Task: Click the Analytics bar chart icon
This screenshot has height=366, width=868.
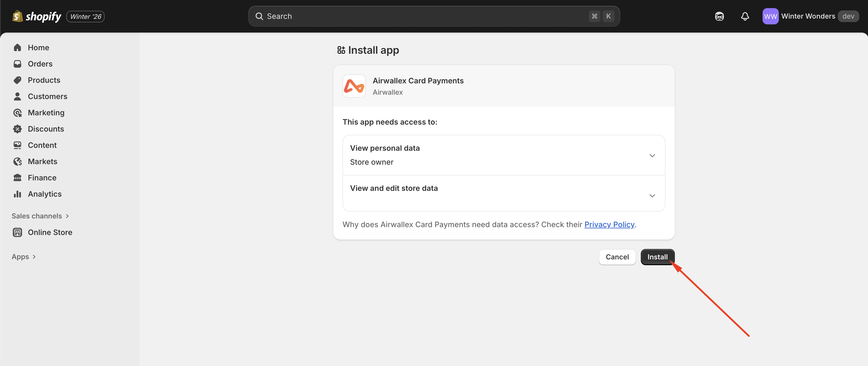Action: click(17, 194)
